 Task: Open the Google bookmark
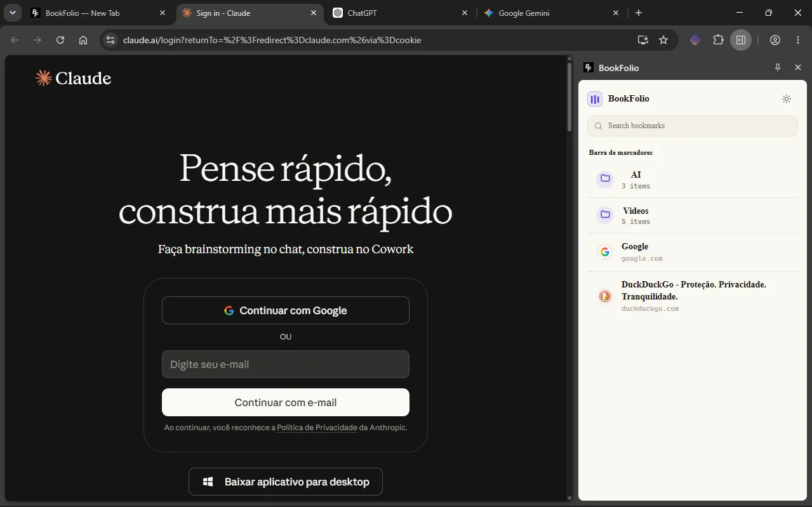693,252
